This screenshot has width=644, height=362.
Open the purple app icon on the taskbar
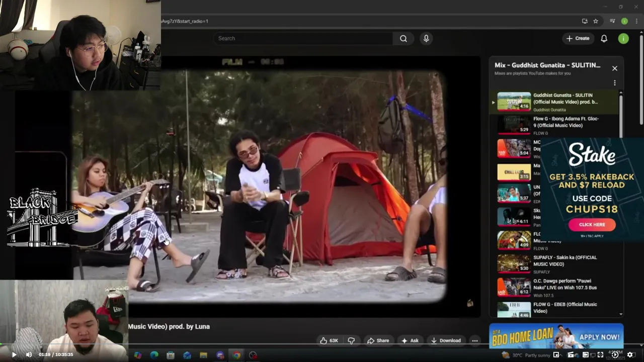(x=220, y=355)
